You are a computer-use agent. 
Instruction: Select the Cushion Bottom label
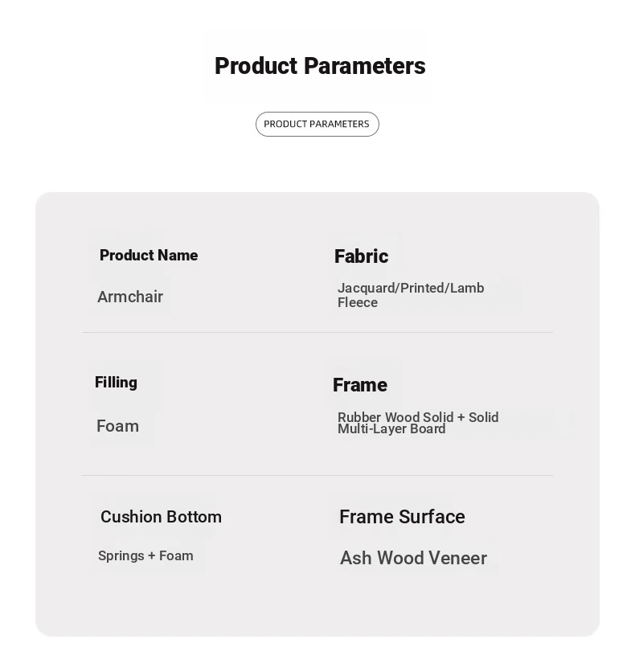161,517
